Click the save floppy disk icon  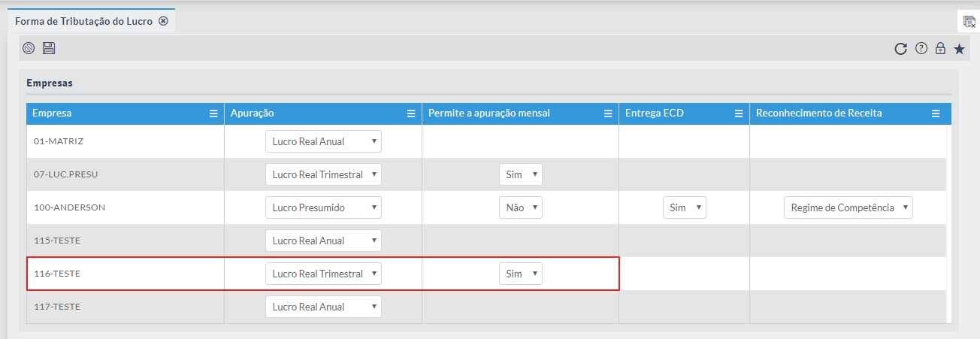[49, 49]
